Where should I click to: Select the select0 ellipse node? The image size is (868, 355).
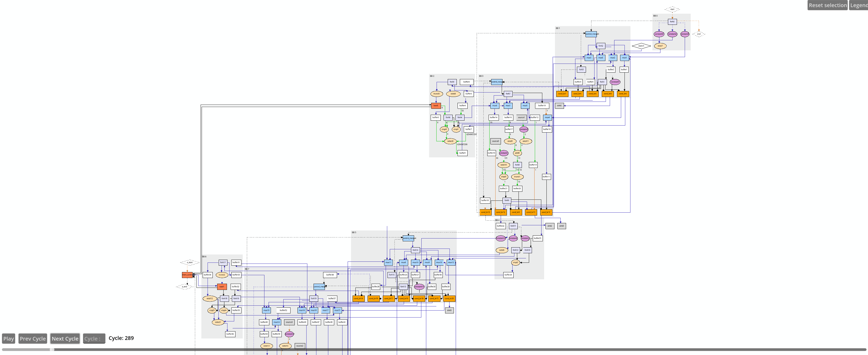pyautogui.click(x=451, y=141)
